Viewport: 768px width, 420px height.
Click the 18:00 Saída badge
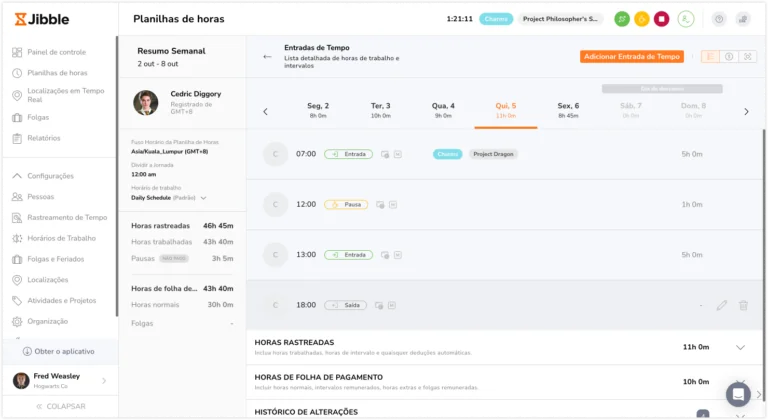(345, 305)
